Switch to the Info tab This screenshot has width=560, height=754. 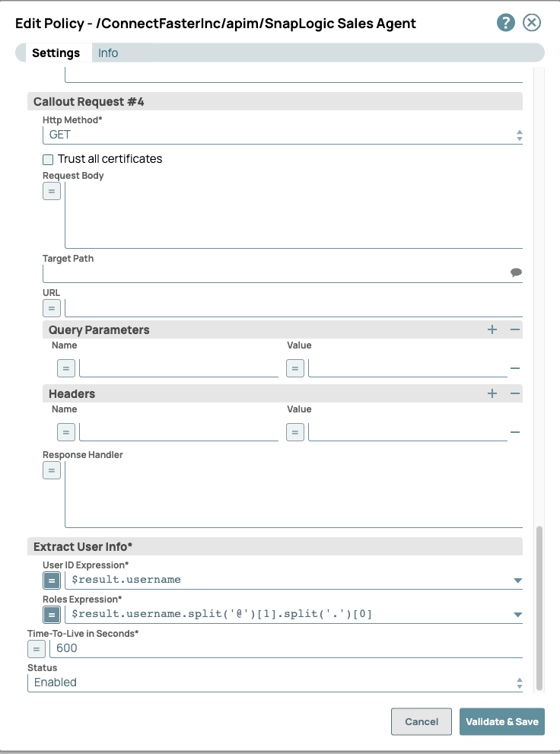tap(108, 53)
